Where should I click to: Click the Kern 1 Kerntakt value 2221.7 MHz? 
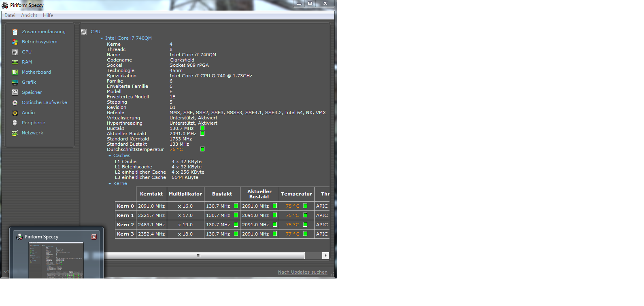click(151, 215)
